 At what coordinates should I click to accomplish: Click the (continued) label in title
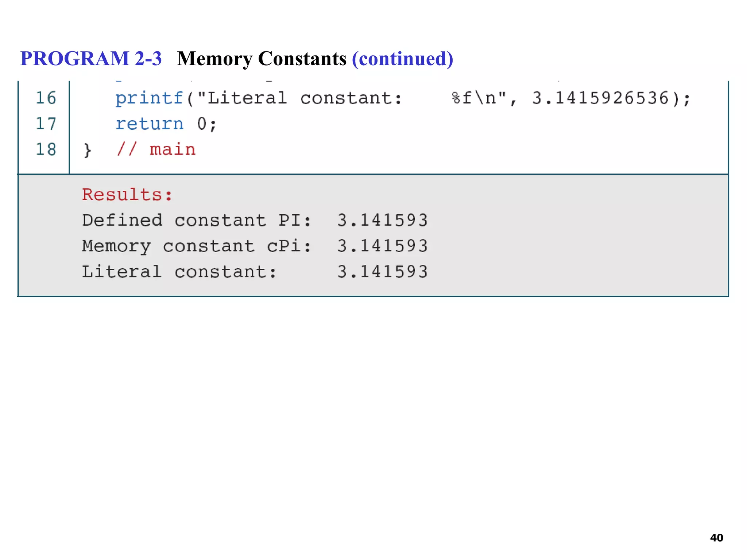tap(402, 59)
